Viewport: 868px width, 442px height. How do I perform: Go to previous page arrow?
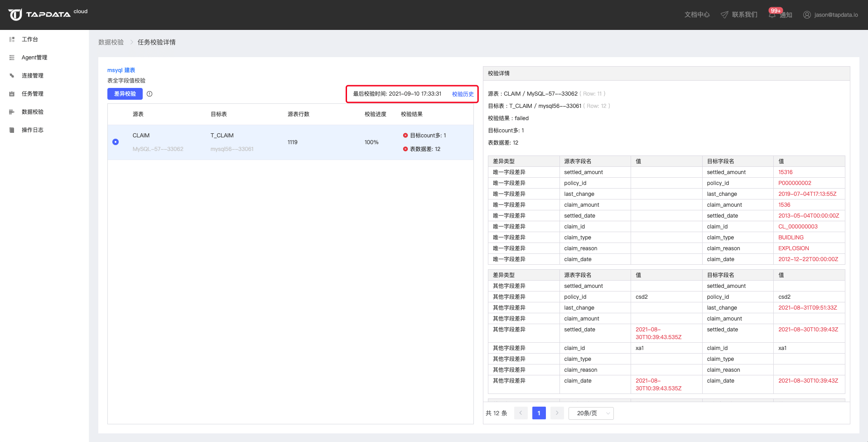521,413
